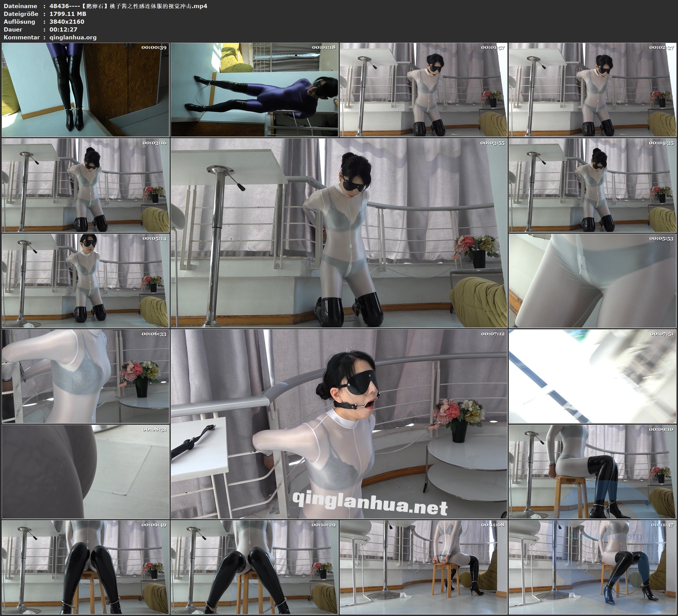The width and height of the screenshot is (678, 616).
Task: Click the mp4 filename in the header
Action: (128, 6)
